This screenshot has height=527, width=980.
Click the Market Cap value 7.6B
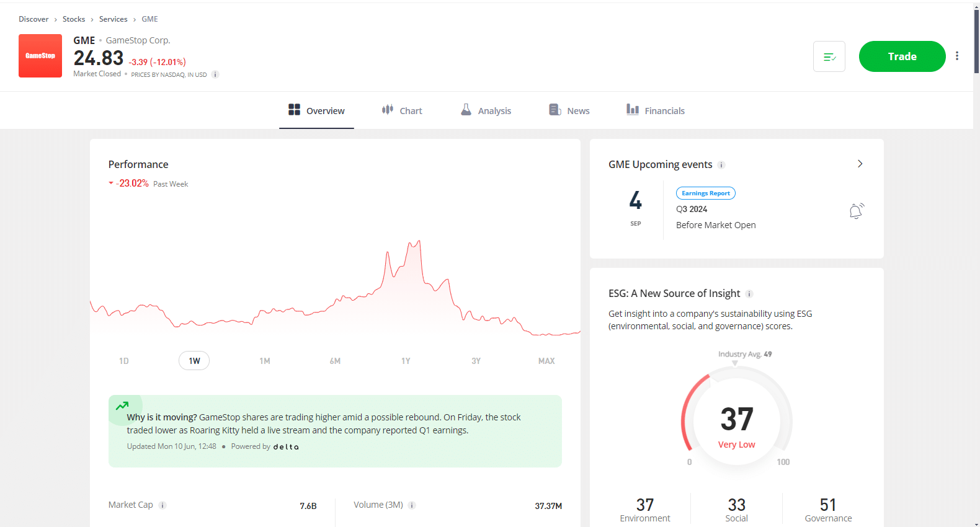(308, 506)
